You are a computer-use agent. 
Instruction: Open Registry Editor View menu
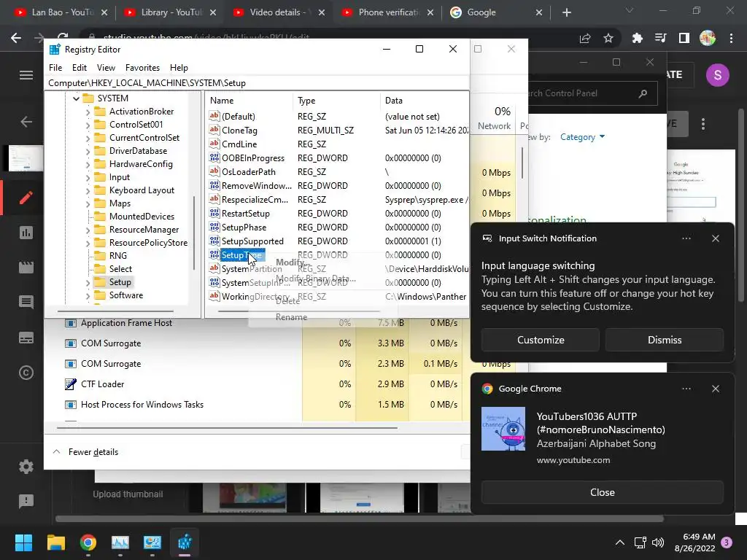106,68
